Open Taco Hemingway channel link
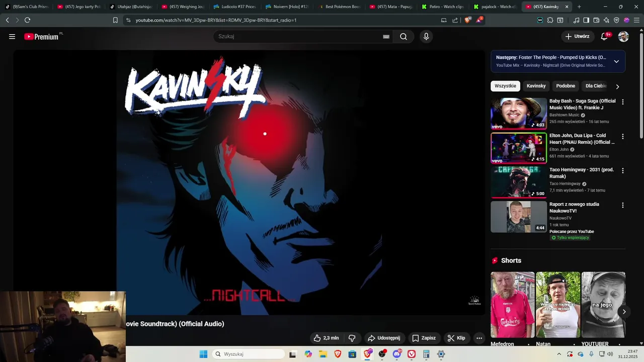This screenshot has height=362, width=644. click(x=565, y=184)
